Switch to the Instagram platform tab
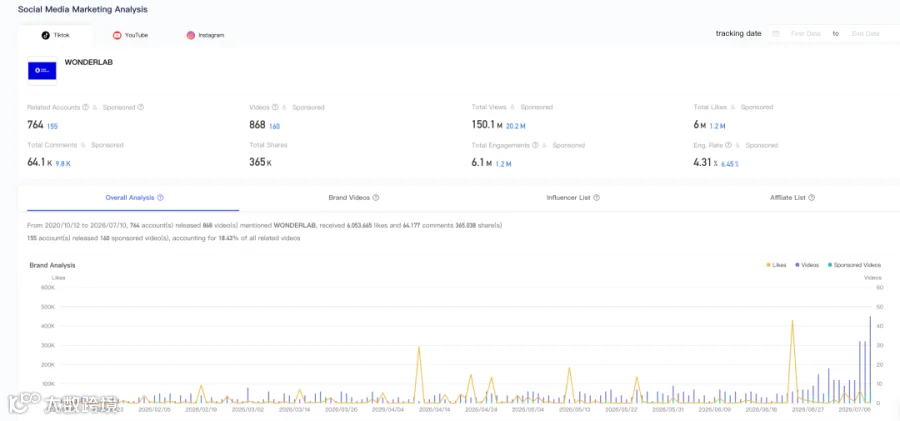This screenshot has height=421, width=900. [205, 35]
